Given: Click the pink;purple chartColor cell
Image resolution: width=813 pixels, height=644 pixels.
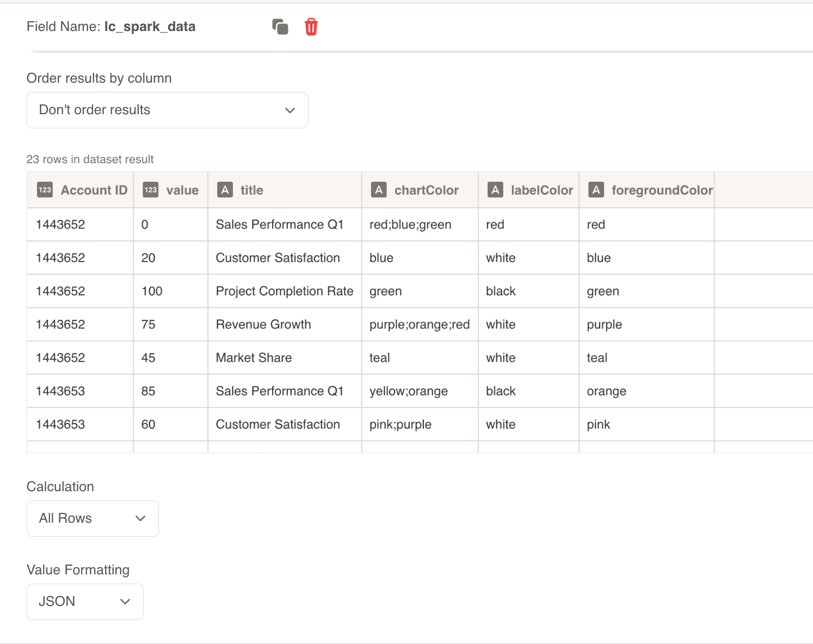Looking at the screenshot, I should [x=420, y=424].
